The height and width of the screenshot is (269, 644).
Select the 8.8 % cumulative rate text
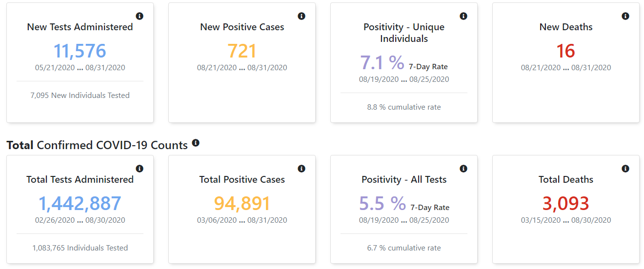tap(404, 107)
